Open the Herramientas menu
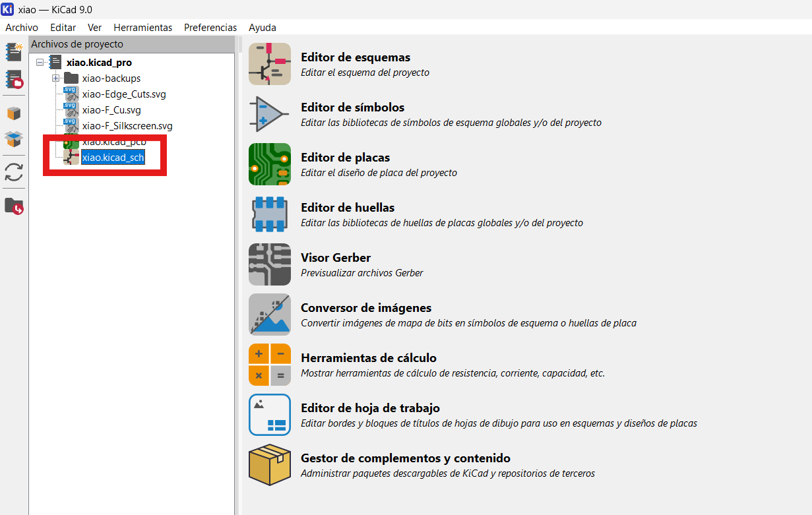The width and height of the screenshot is (812, 515). tap(143, 28)
